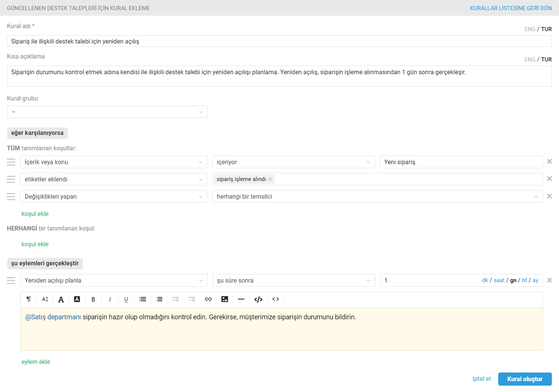Click the 'Kural oluştur' button

tap(524, 379)
